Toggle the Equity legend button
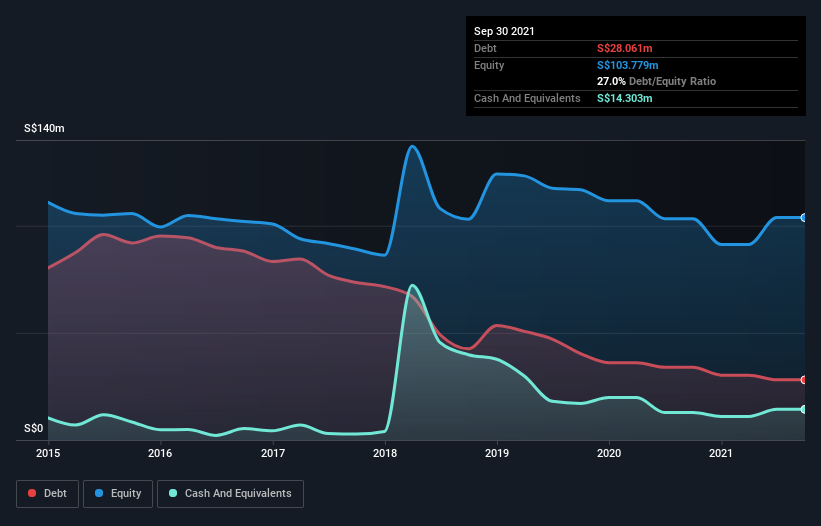Screen dimensions: 821x526 [x=118, y=494]
